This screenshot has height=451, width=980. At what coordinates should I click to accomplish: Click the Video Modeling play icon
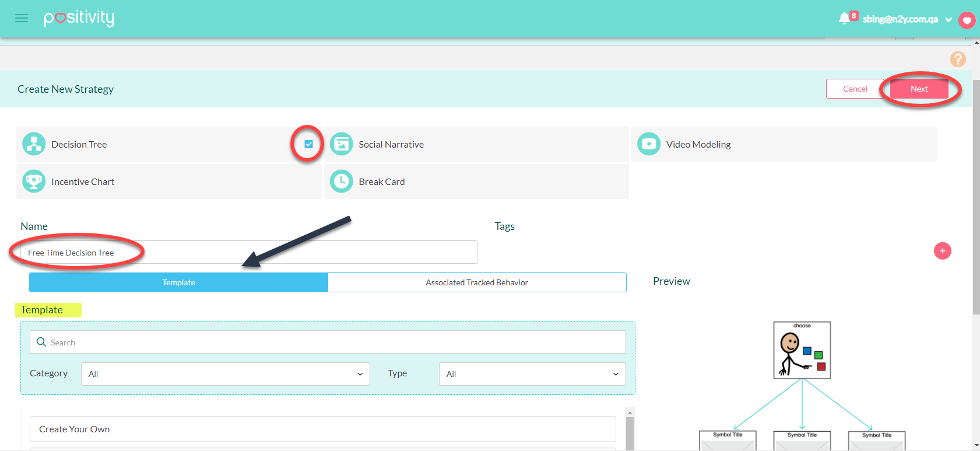[649, 144]
